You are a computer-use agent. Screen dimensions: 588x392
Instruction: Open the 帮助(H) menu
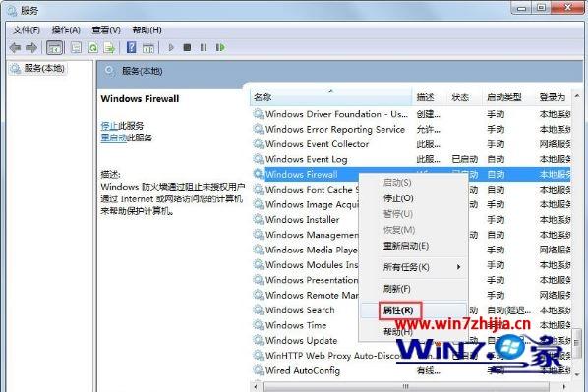147,30
